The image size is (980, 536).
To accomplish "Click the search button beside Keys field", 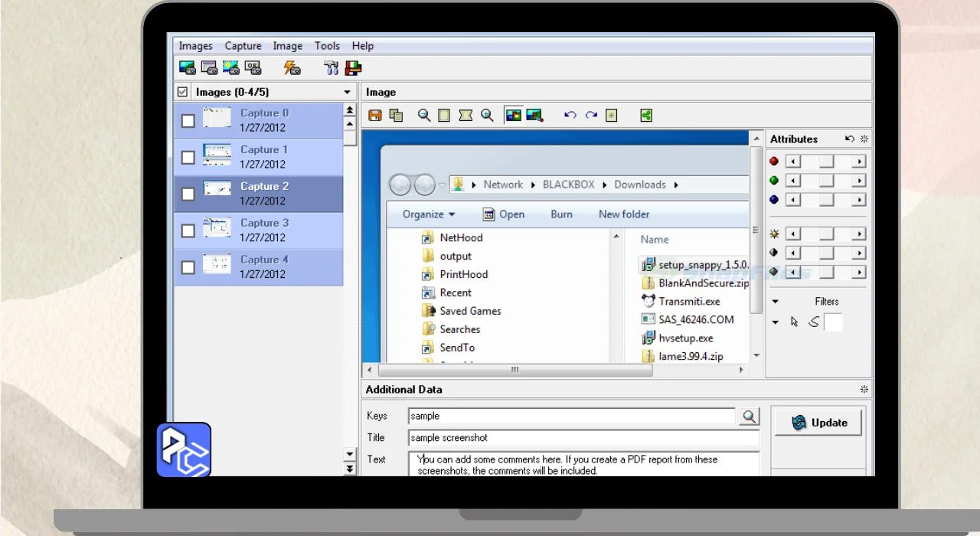I will [749, 417].
